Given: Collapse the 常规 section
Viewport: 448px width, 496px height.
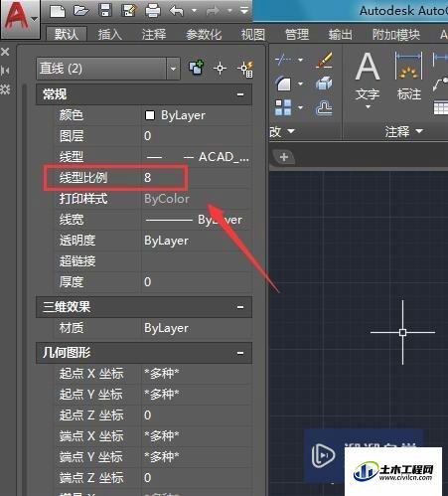Looking at the screenshot, I should 240,94.
